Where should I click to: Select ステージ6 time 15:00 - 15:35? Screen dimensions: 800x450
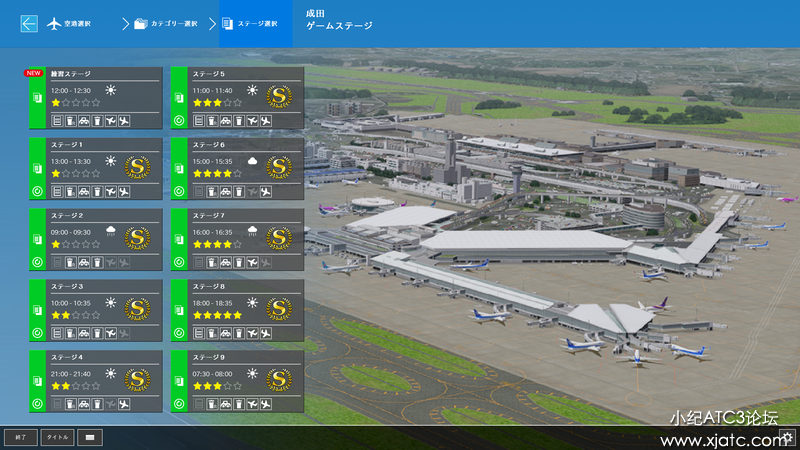pyautogui.click(x=212, y=161)
